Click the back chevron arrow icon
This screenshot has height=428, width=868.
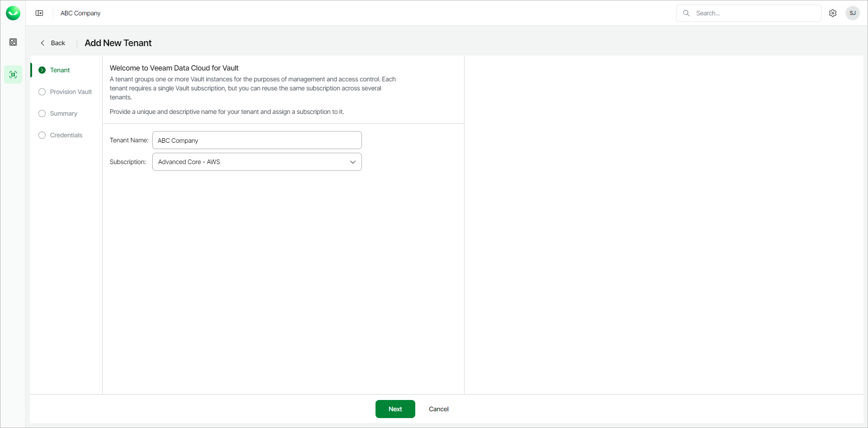tap(43, 43)
